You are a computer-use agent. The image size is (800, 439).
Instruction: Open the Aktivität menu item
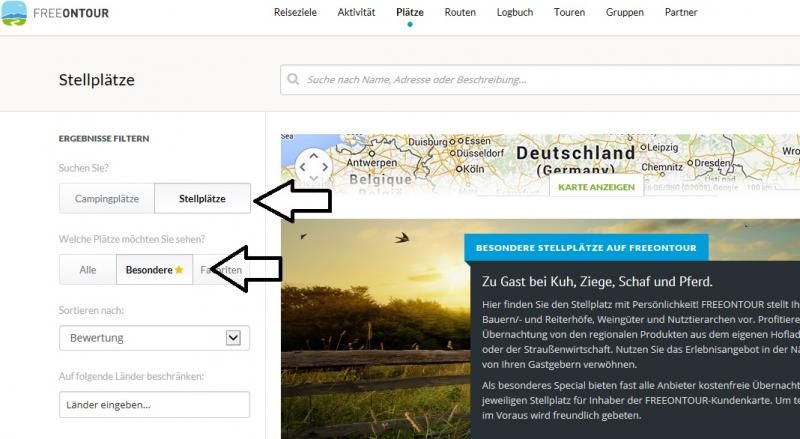pyautogui.click(x=356, y=12)
